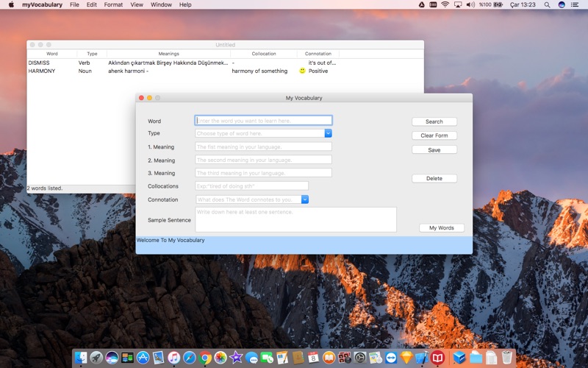Click the Save button
Image resolution: width=588 pixels, height=368 pixels.
point(434,150)
